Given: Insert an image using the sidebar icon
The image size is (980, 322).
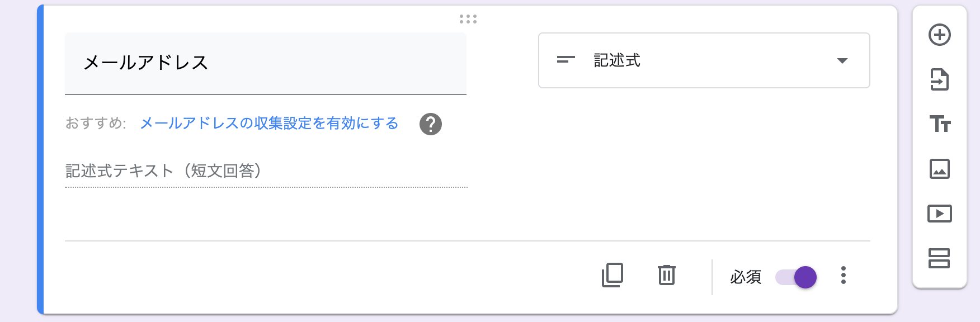Looking at the screenshot, I should [940, 169].
